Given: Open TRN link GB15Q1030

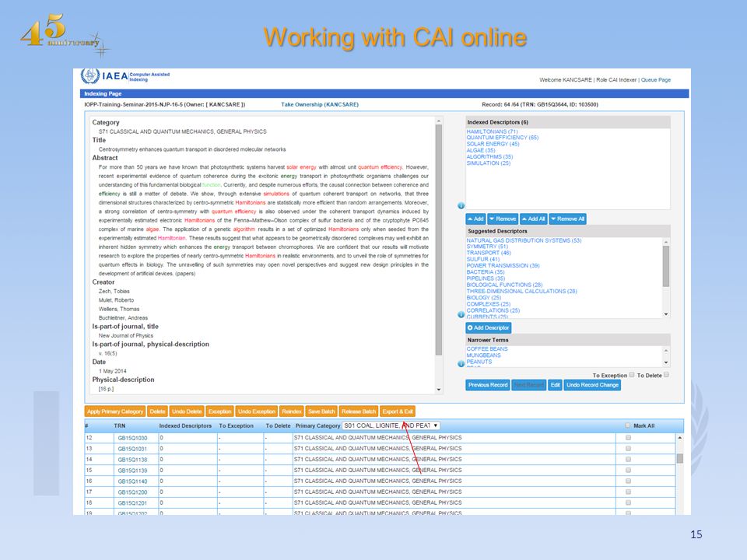Looking at the screenshot, I should coord(132,438).
